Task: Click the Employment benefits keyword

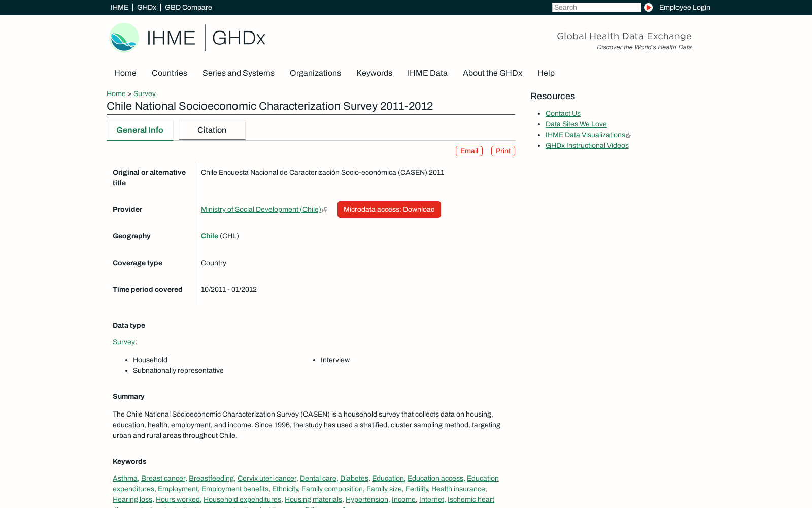Action: pyautogui.click(x=235, y=489)
